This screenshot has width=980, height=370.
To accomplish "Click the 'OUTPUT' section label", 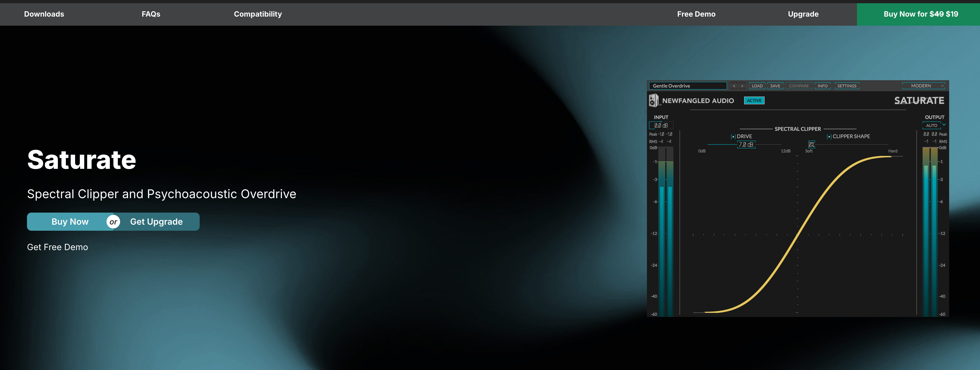I will [934, 117].
